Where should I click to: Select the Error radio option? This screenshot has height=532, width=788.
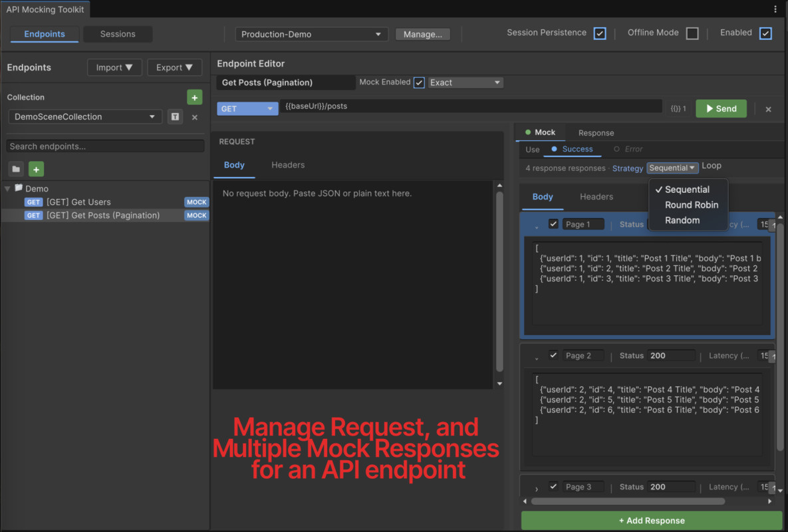[628, 149]
